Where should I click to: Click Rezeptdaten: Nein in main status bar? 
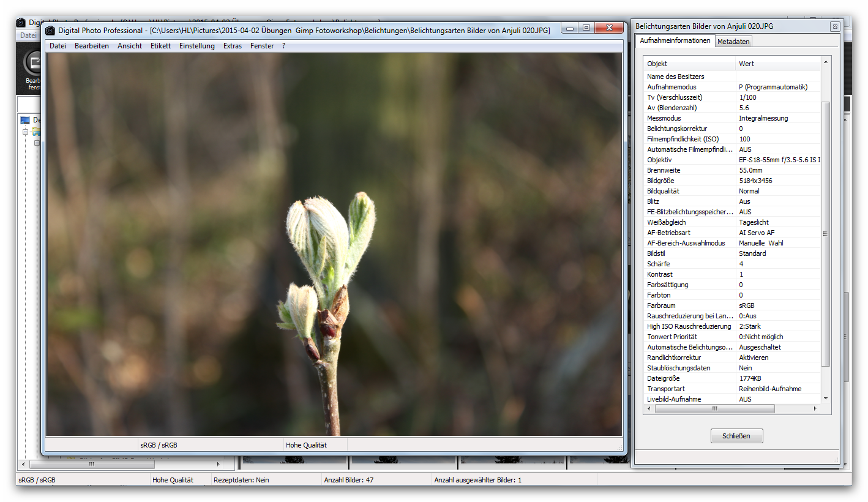coord(241,480)
